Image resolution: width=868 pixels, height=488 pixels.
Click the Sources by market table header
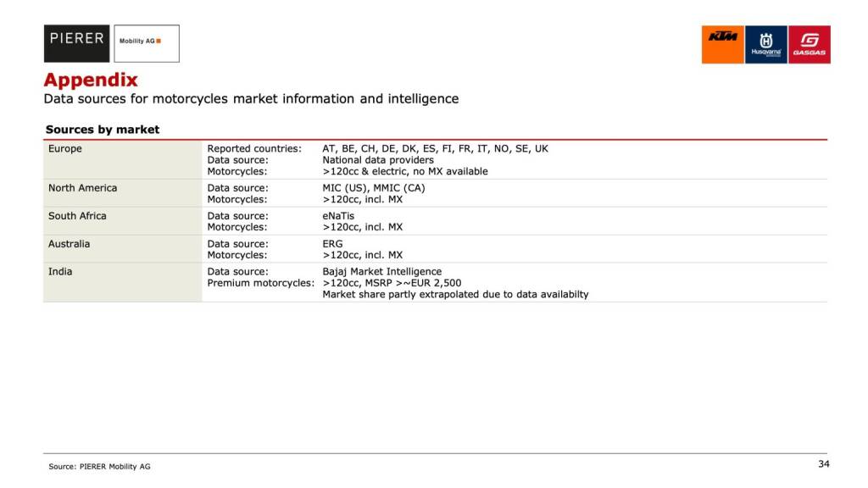pos(103,130)
